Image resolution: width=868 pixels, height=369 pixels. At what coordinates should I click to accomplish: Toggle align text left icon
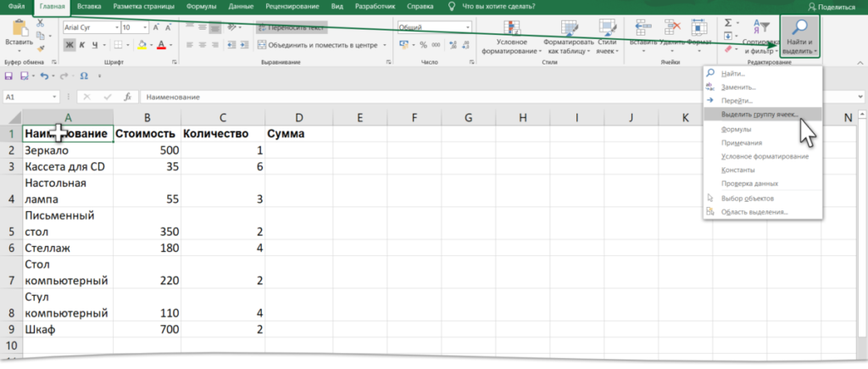click(x=189, y=45)
